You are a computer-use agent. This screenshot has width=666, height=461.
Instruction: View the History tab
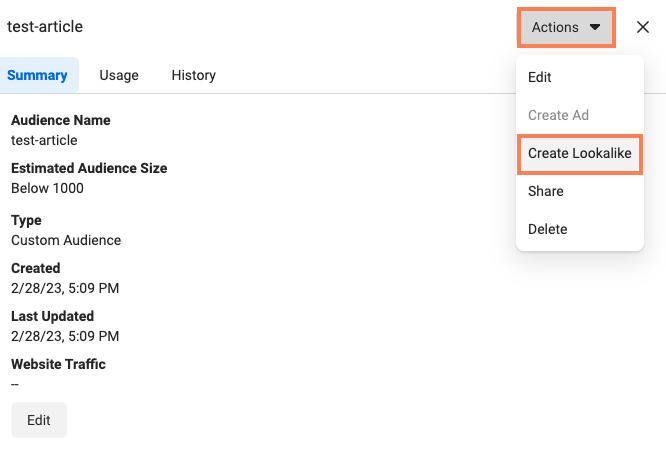tap(194, 75)
